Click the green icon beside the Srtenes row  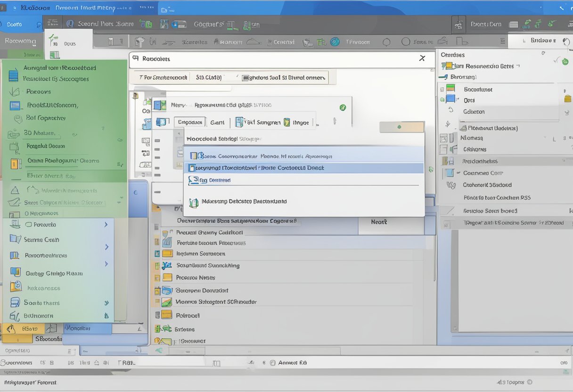[166, 329]
